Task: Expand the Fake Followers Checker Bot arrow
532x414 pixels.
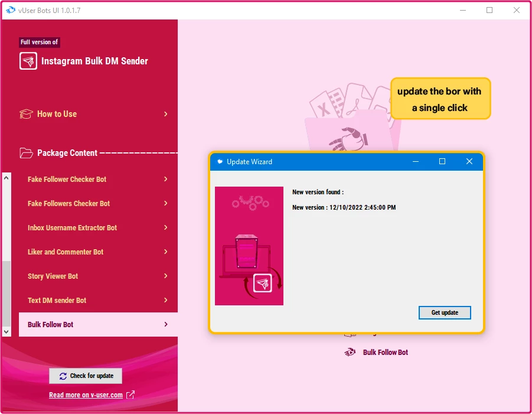Action: (165, 203)
